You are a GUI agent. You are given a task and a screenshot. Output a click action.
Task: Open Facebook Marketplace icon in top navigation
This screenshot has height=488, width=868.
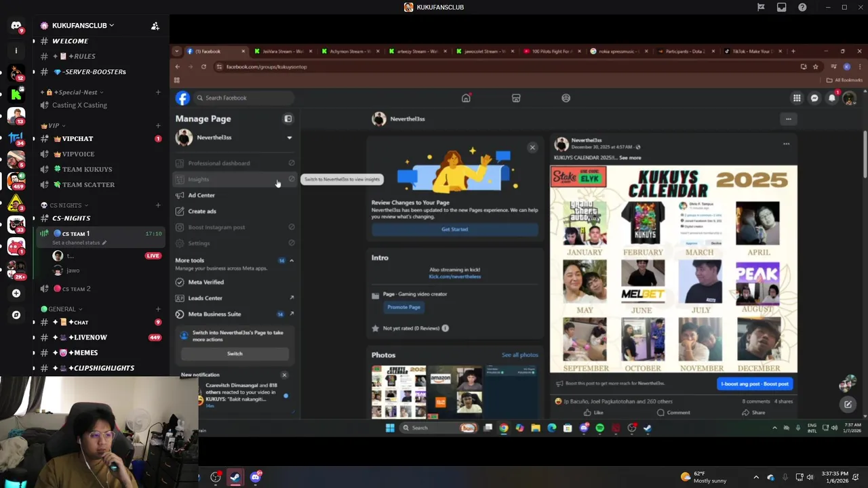(x=516, y=98)
